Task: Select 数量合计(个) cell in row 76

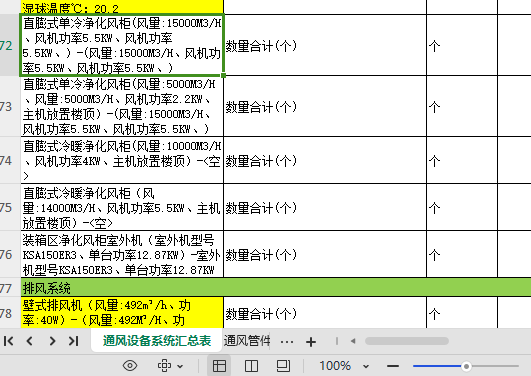Action: 325,254
